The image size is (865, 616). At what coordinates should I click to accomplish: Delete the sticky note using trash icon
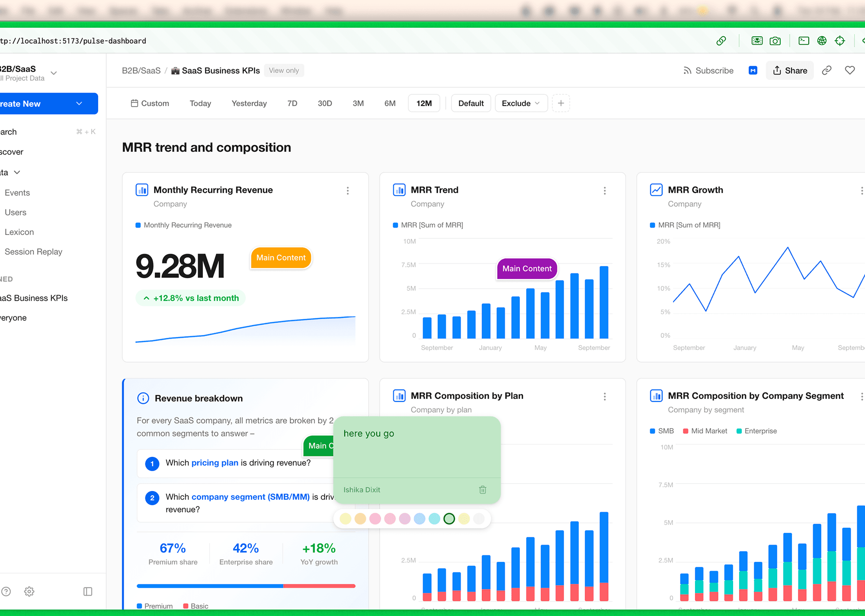pyautogui.click(x=483, y=490)
